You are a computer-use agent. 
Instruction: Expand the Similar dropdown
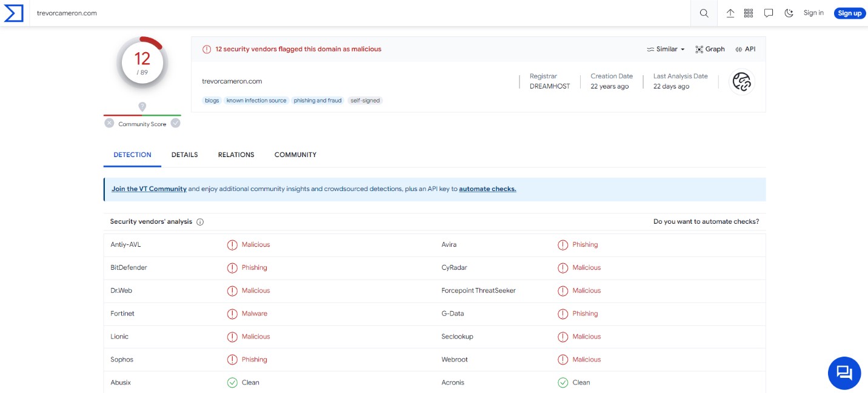pos(666,49)
